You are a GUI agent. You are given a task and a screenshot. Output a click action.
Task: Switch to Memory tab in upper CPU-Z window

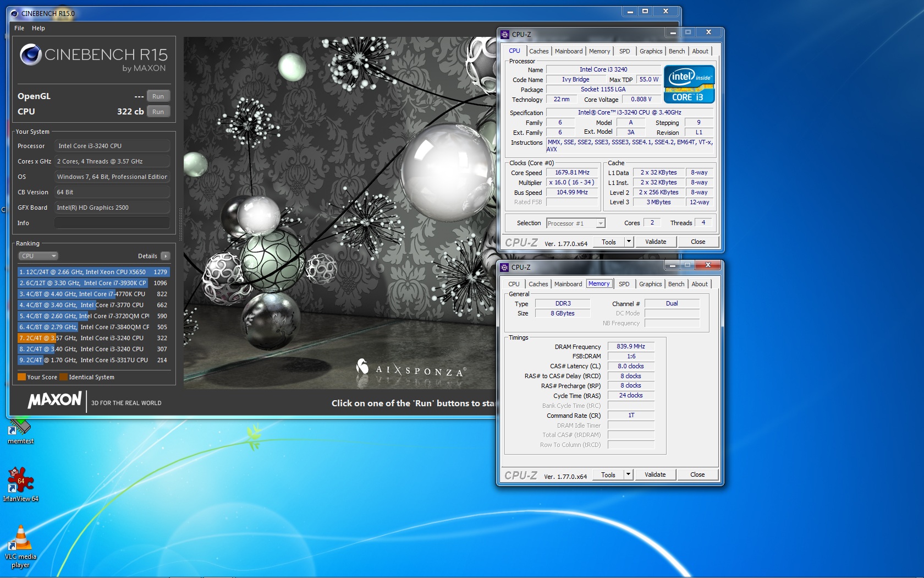[599, 51]
